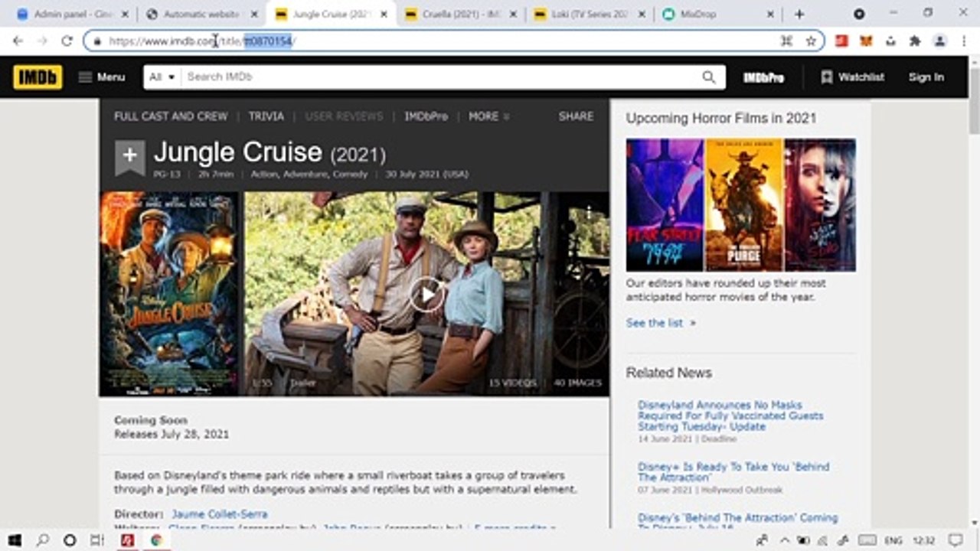Click ENG language indicator in tray
Image resolution: width=980 pixels, height=551 pixels.
point(893,540)
